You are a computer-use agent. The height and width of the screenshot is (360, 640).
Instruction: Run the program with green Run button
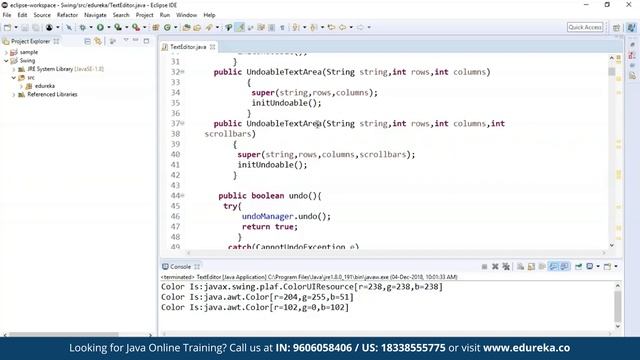pyautogui.click(x=100, y=27)
